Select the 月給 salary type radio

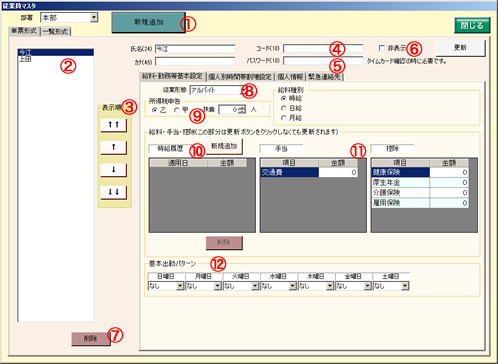[284, 118]
